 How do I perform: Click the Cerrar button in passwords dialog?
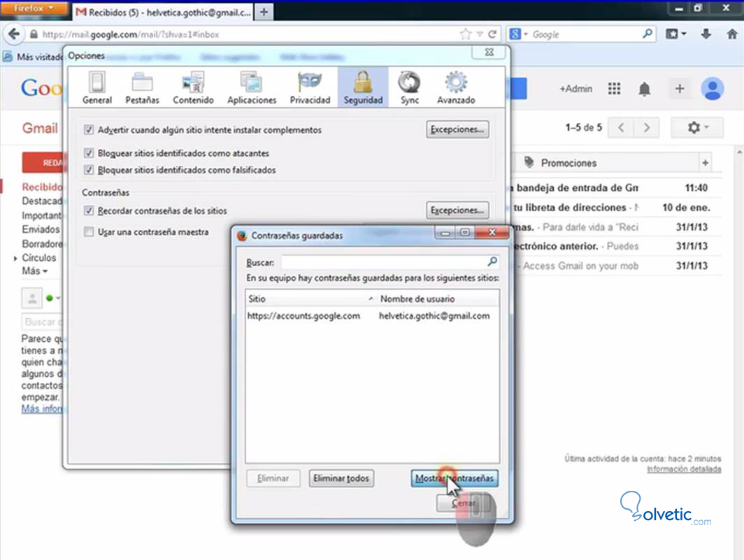[x=463, y=503]
